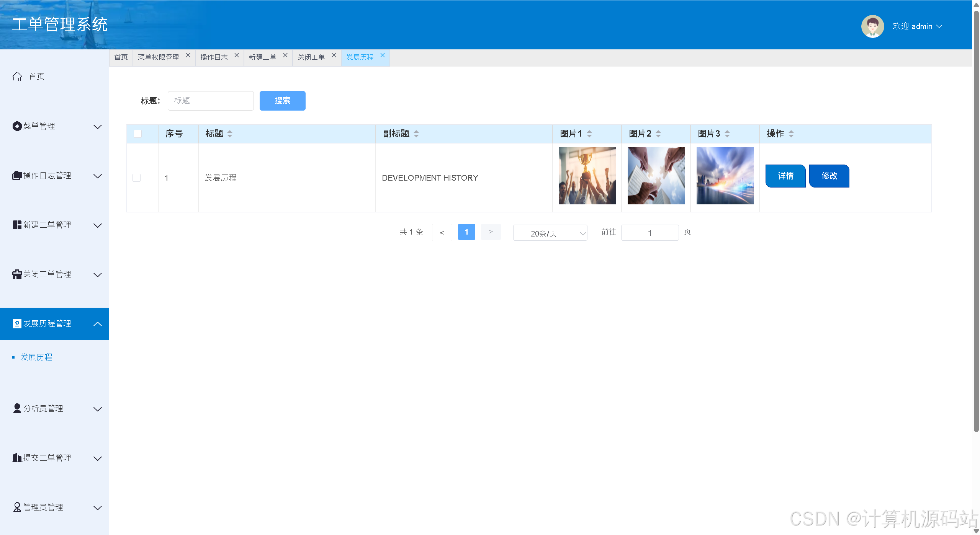Select 发展历程 submenu item
The image size is (980, 535).
pos(36,357)
